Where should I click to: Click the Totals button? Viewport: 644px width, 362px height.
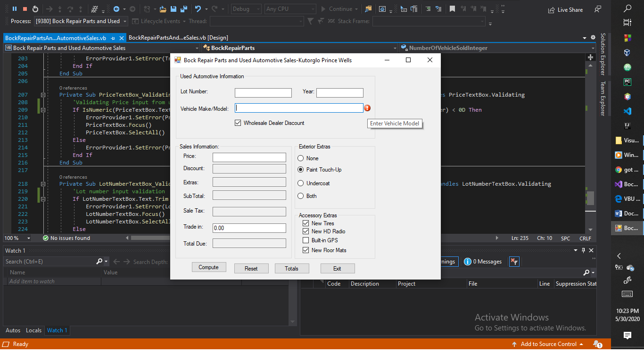point(292,269)
